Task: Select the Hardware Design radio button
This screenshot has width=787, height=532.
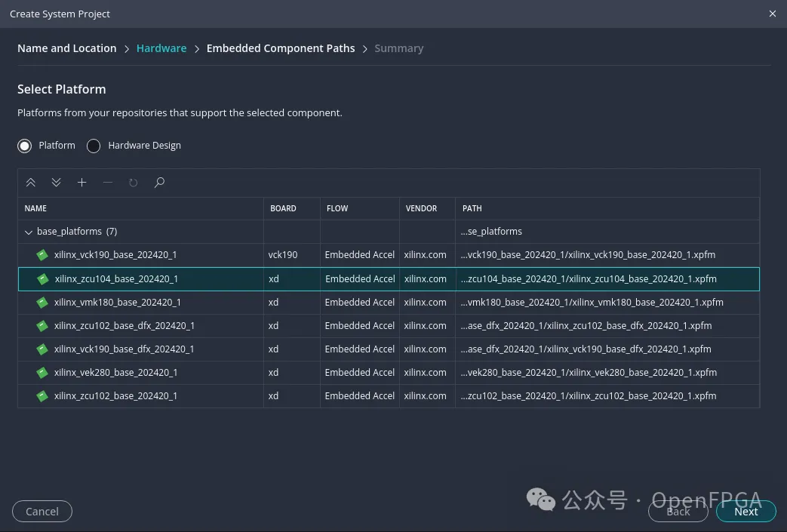Action: pos(94,146)
